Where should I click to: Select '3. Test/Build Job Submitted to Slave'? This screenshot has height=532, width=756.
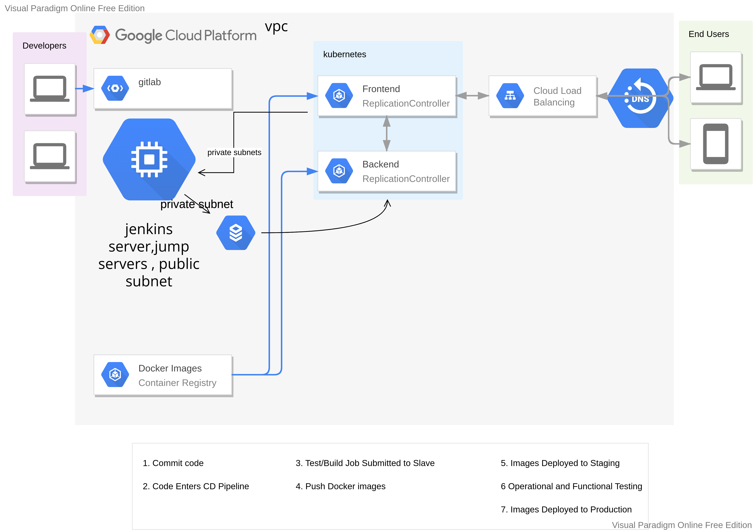(x=365, y=463)
